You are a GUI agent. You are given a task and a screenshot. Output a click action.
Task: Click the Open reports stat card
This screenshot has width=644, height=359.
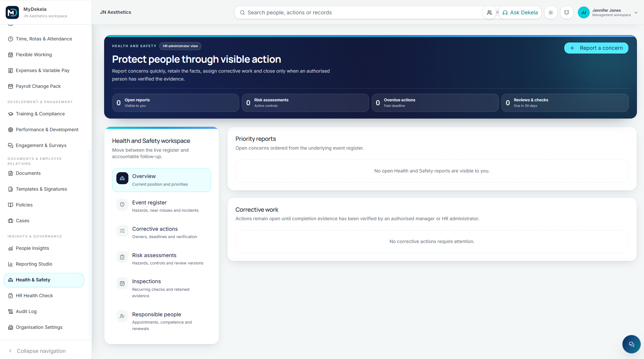point(176,103)
